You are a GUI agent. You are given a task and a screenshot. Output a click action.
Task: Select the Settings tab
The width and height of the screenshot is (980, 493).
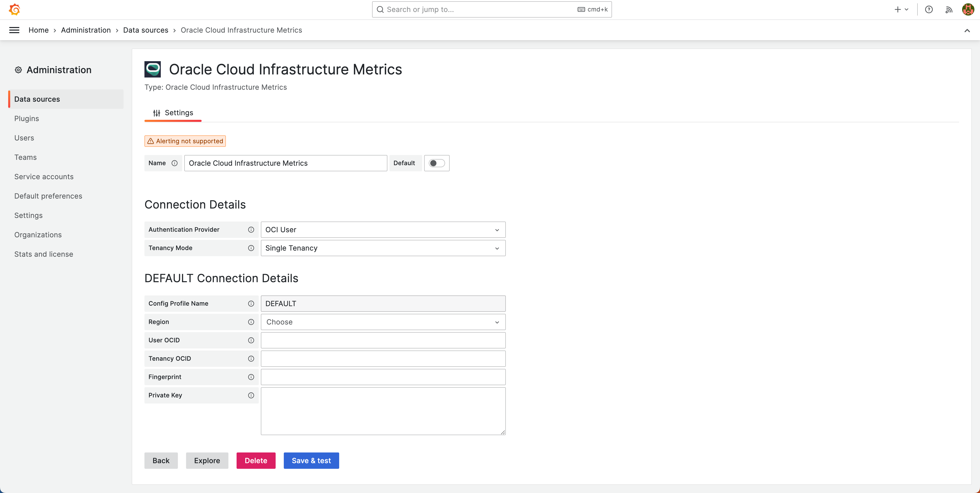tap(173, 113)
